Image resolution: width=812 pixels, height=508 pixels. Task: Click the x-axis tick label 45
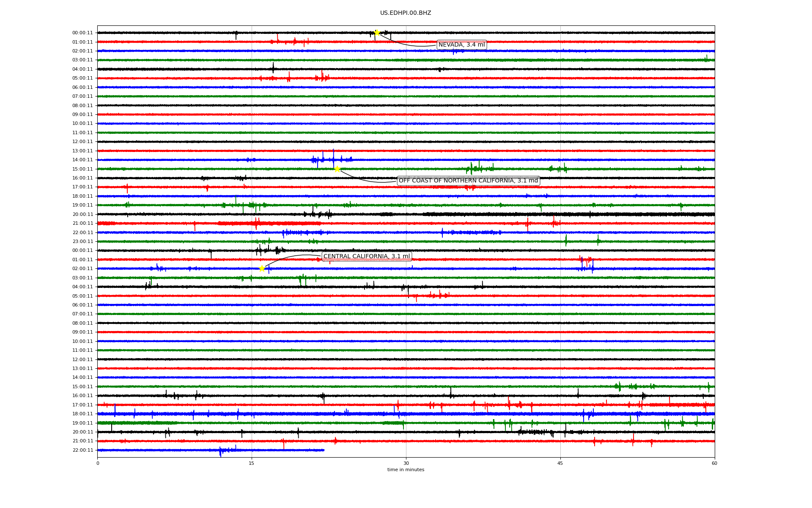coord(560,463)
